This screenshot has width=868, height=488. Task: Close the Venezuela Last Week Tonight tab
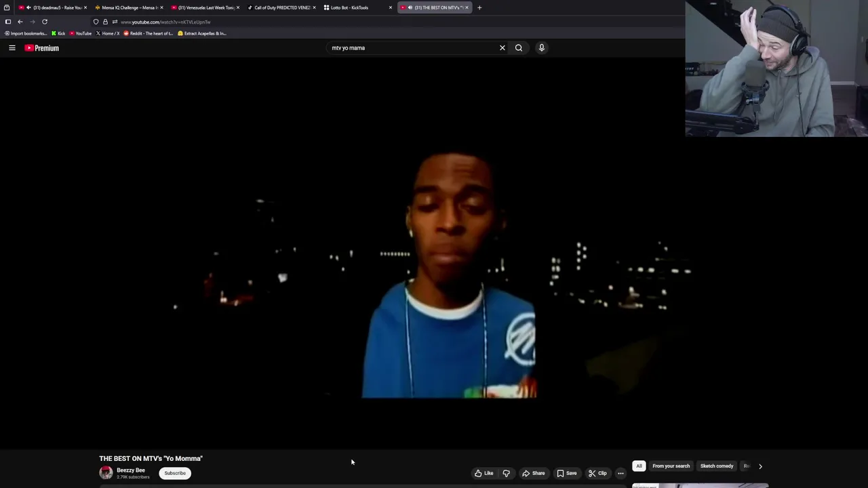click(x=238, y=7)
